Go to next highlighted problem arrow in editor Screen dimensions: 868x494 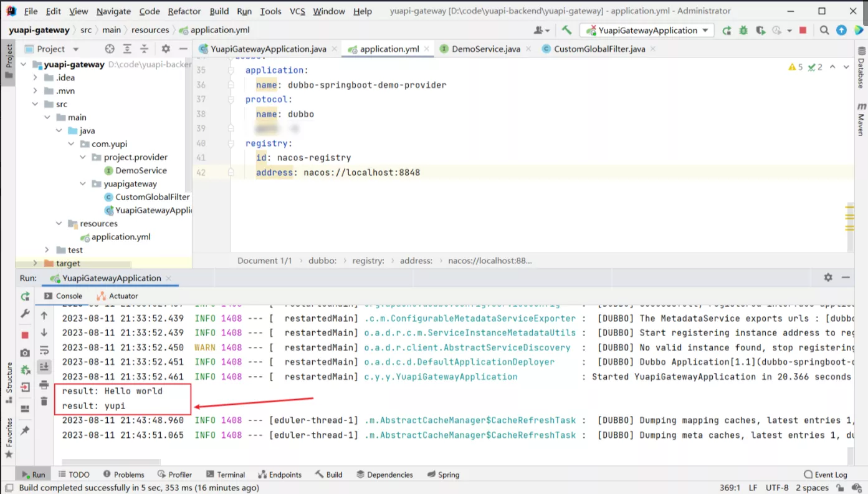847,67
